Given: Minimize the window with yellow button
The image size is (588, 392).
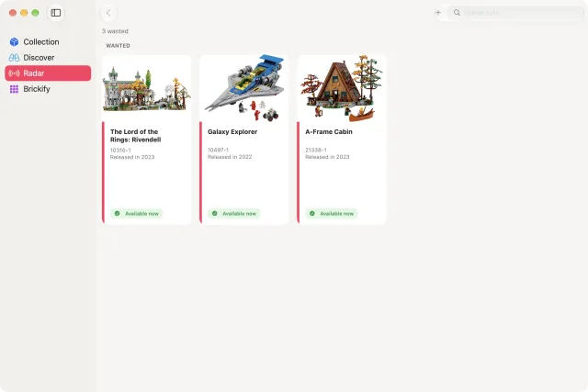Looking at the screenshot, I should 24,13.
